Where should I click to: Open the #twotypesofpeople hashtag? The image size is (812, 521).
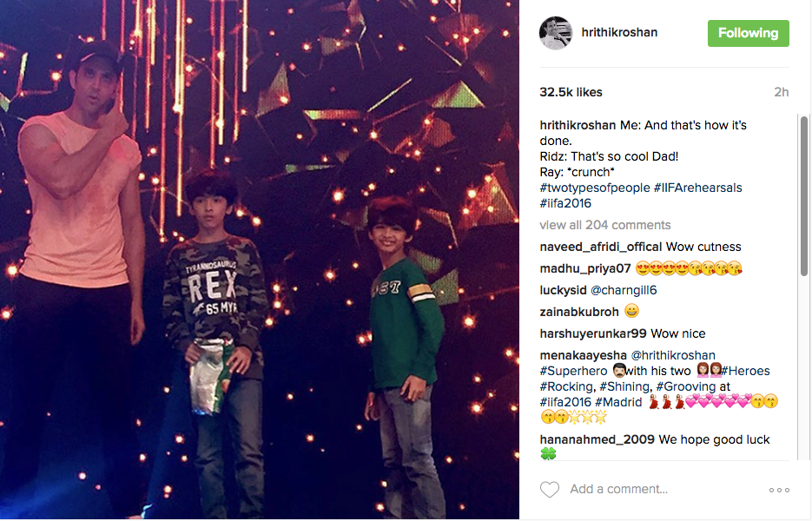(595, 188)
